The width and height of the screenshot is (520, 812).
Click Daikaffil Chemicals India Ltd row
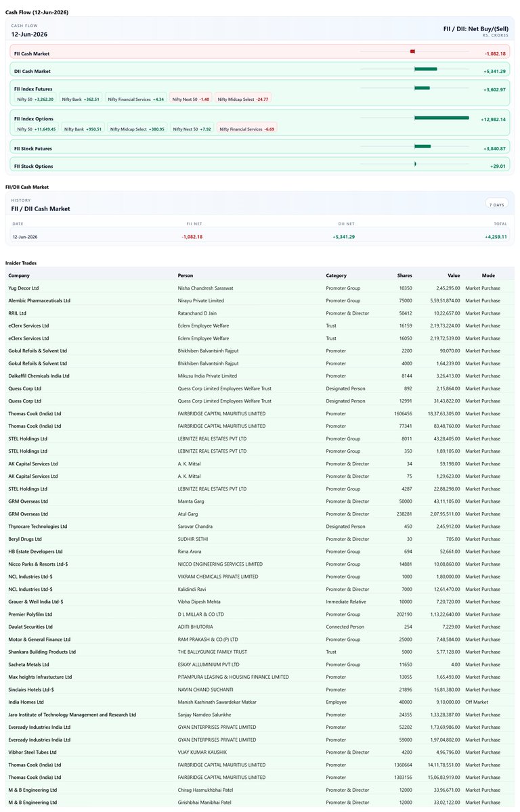coord(39,376)
